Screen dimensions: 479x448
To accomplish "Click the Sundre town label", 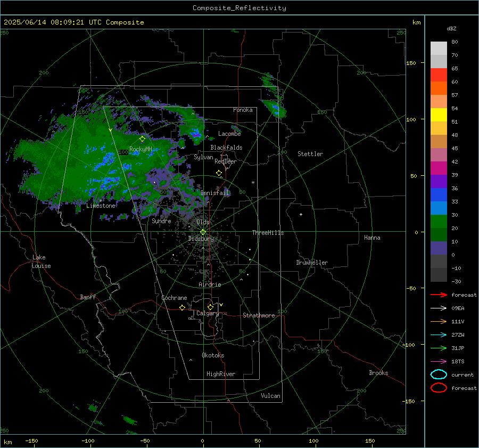I will coord(161,221).
